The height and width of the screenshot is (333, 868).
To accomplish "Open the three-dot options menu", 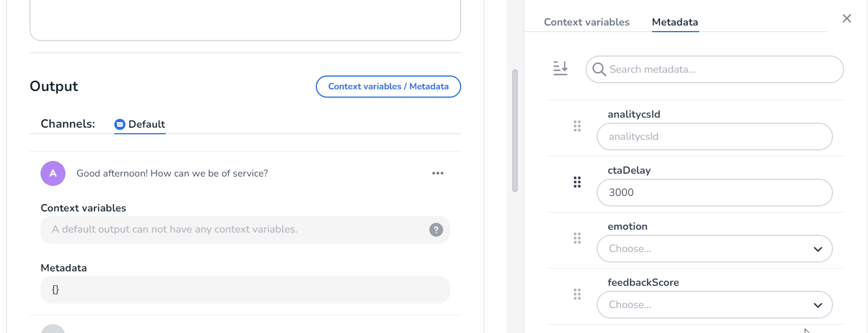I will coord(438,173).
